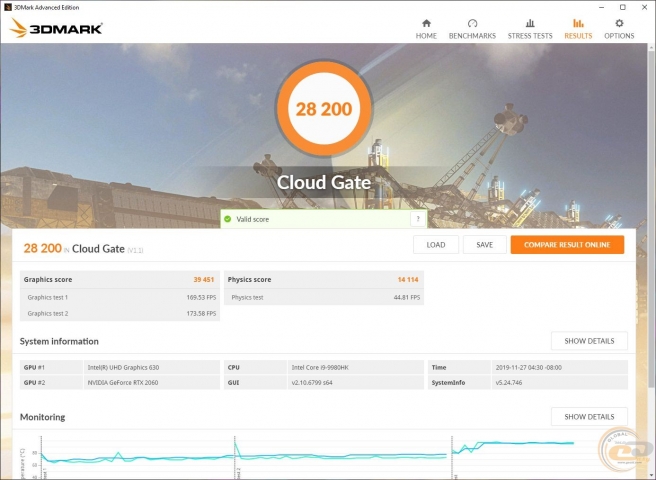This screenshot has height=480, width=656.
Task: Click the Benchmarks gauge icon
Action: pyautogui.click(x=472, y=23)
